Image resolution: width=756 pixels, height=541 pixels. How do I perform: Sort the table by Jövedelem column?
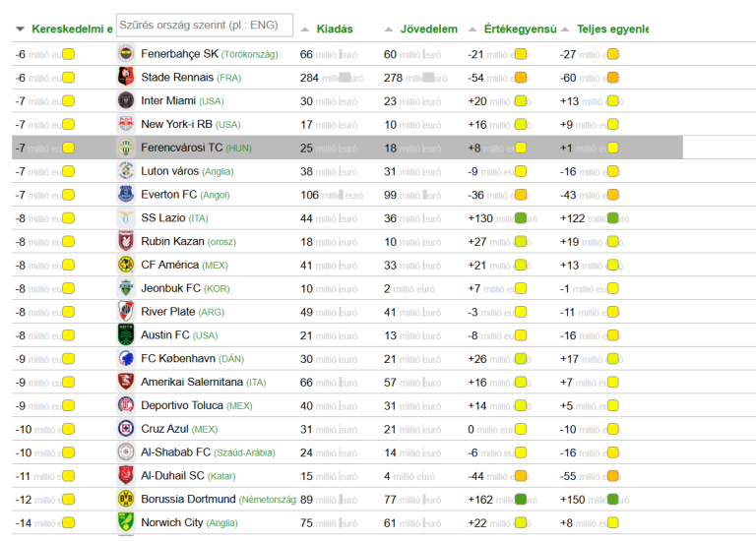click(x=430, y=30)
